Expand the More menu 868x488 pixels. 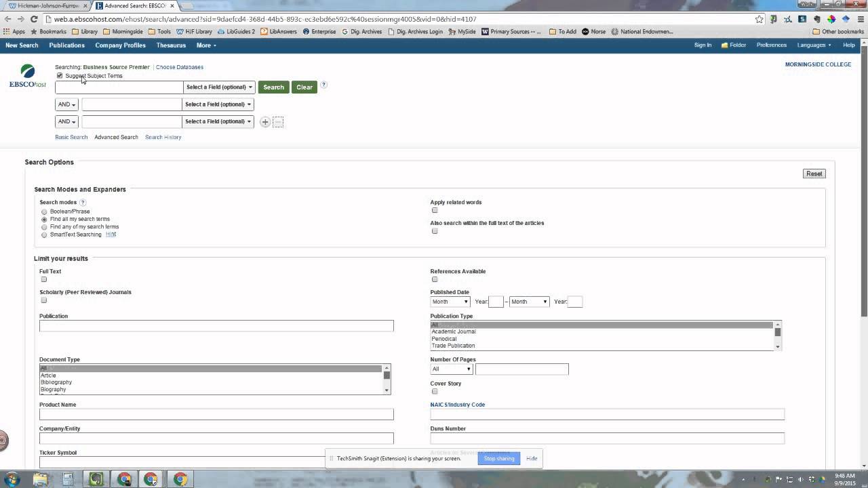coord(206,45)
